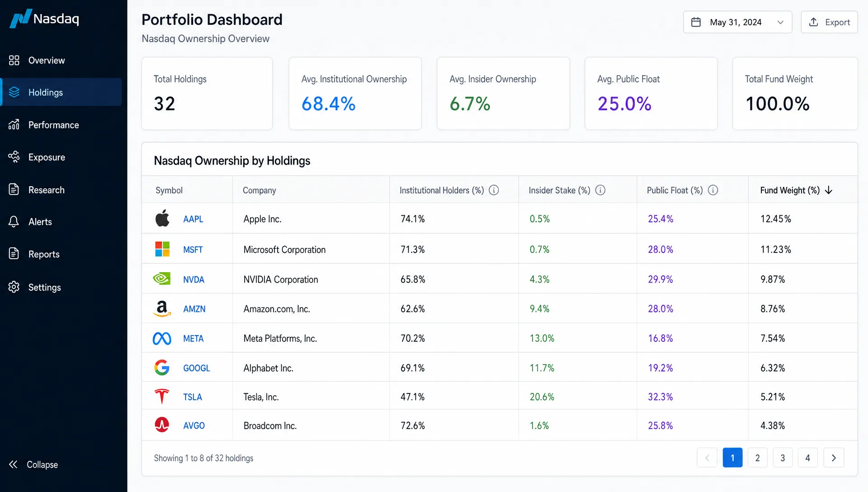Click the Apple logo icon

[x=162, y=218]
